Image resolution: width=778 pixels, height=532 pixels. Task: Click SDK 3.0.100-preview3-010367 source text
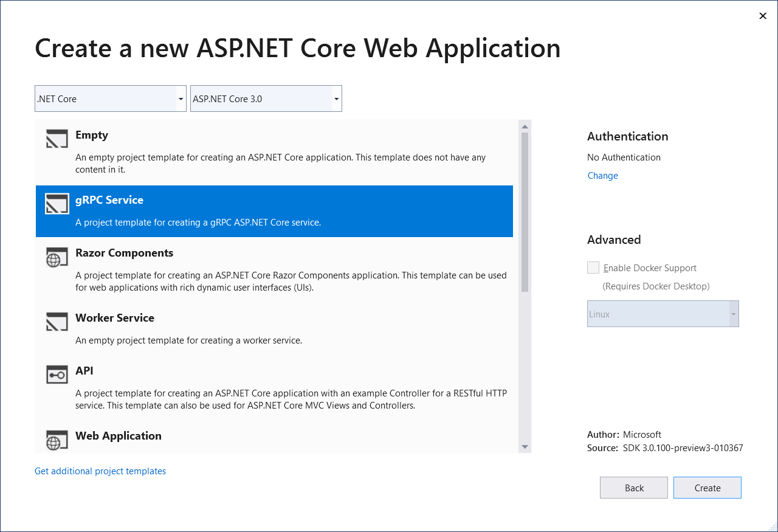pyautogui.click(x=683, y=448)
